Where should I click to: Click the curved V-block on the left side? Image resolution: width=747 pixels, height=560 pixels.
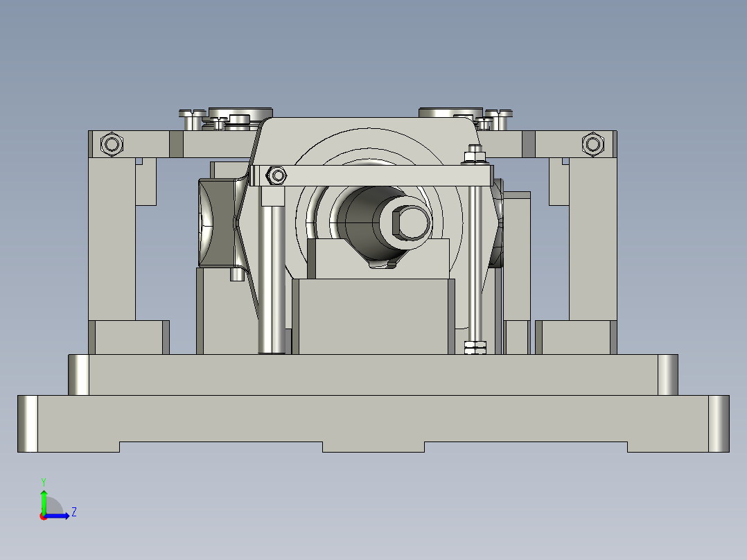tap(218, 222)
